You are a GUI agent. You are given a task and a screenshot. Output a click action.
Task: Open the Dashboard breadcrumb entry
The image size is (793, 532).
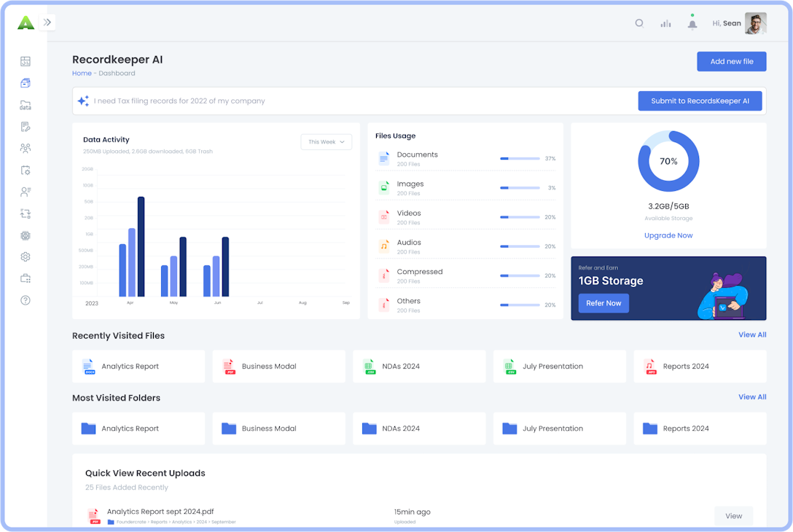(117, 73)
